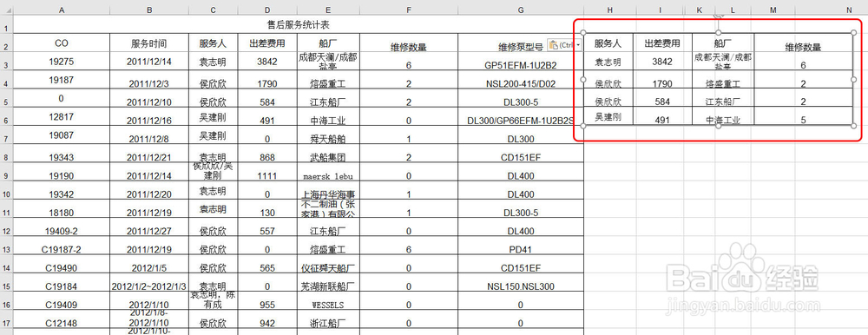The width and height of the screenshot is (868, 335).
Task: Select row 13 header
Action: coord(7,246)
